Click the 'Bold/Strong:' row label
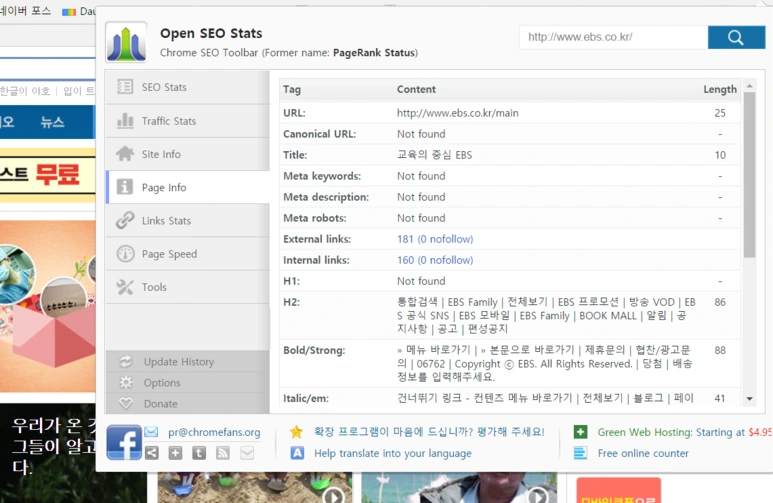This screenshot has width=773, height=503. (x=314, y=351)
